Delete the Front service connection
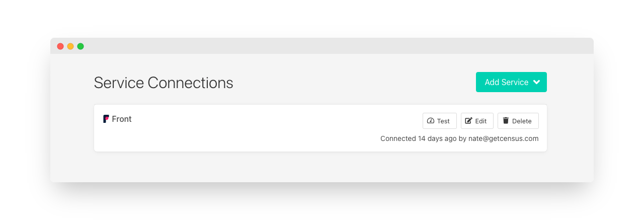Screen dimensions: 644x220 518,121
